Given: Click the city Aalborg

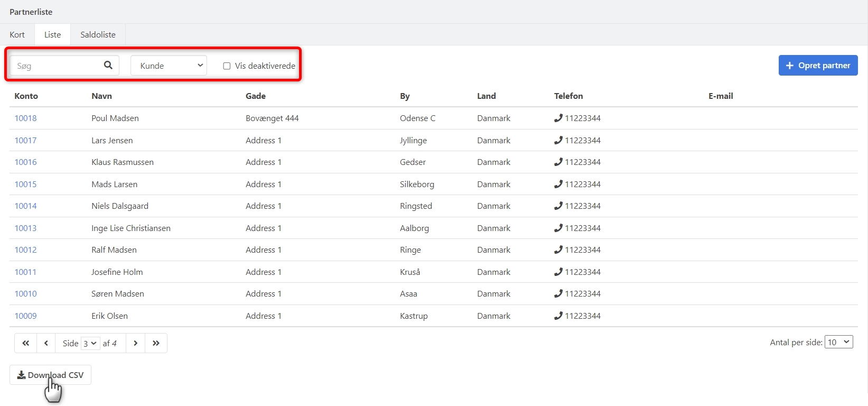Looking at the screenshot, I should [x=414, y=228].
